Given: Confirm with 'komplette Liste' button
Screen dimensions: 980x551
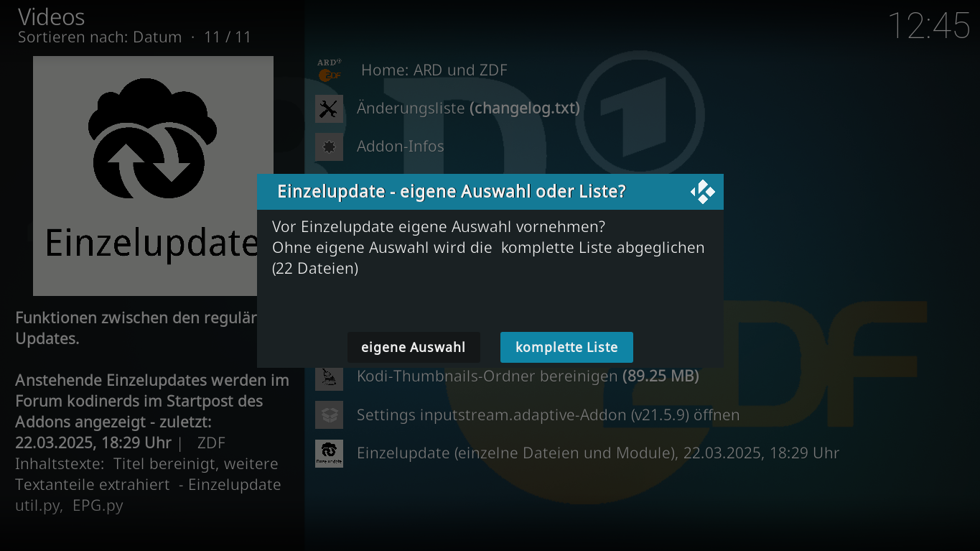Looking at the screenshot, I should [566, 347].
